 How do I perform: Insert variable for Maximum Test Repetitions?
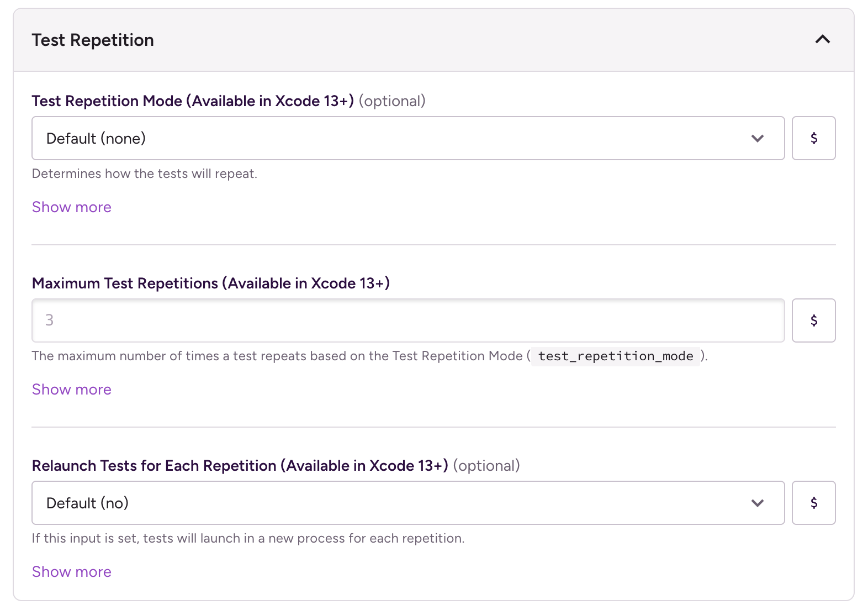point(813,320)
